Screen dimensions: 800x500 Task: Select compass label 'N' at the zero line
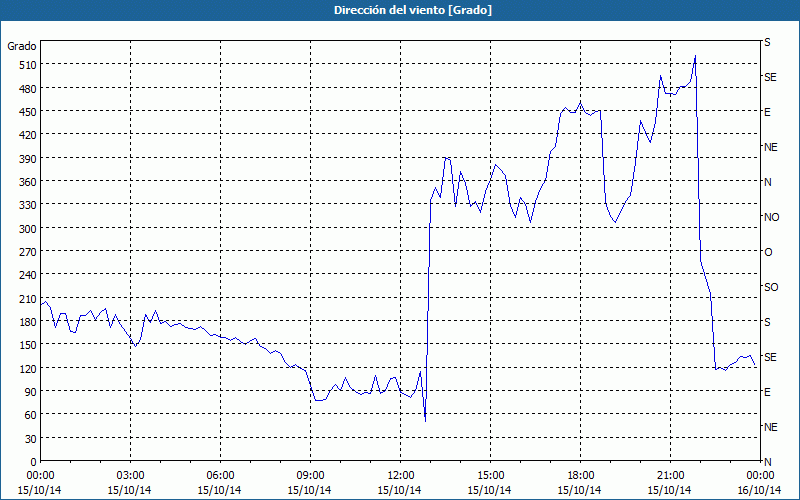point(768,462)
